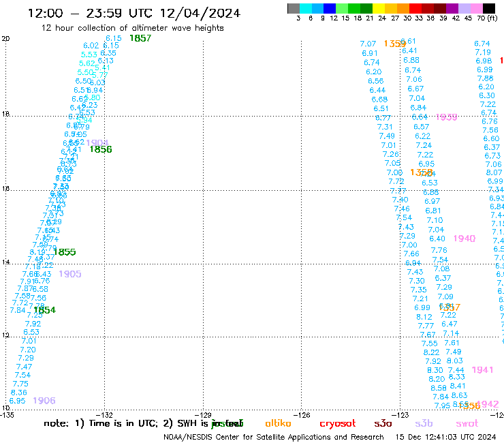This screenshot has height=443, width=504.
Task: Click the 'note: 1) Time is in UTC' text
Action: pyautogui.click(x=100, y=423)
